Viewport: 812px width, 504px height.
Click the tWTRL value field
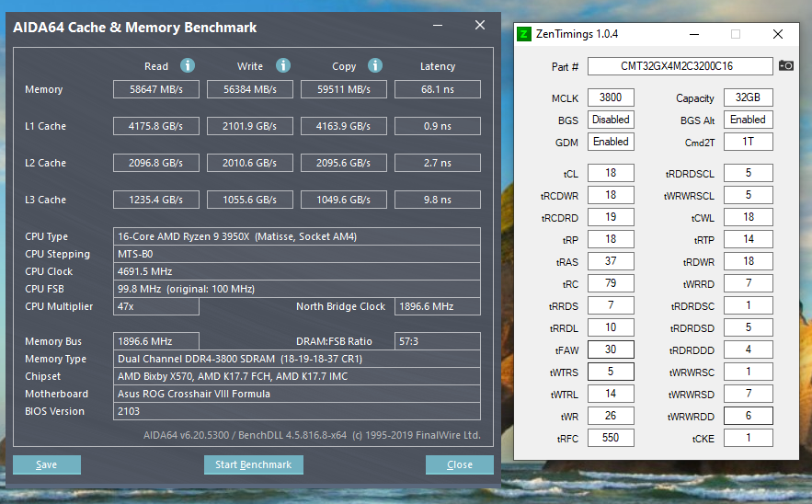tap(611, 394)
